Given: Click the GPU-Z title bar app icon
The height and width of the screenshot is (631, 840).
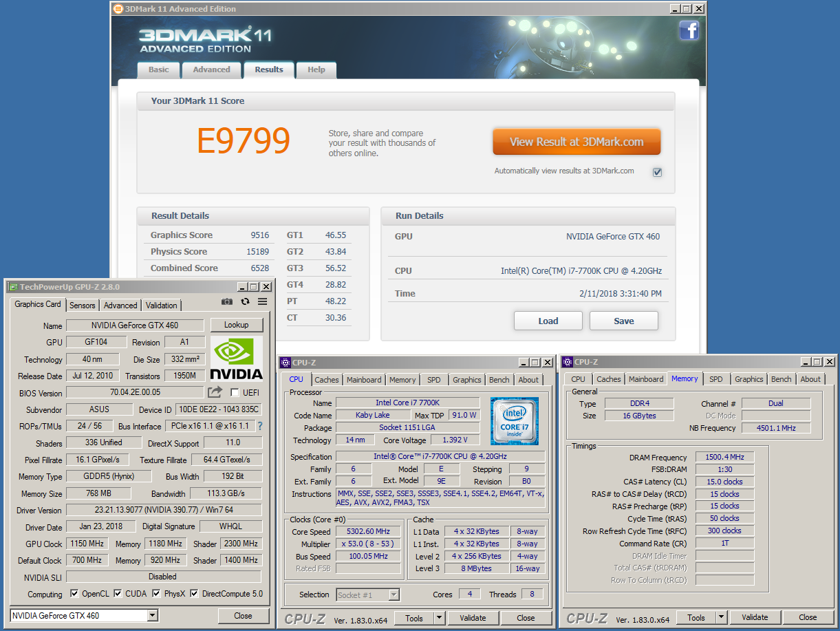Looking at the screenshot, I should (12, 287).
